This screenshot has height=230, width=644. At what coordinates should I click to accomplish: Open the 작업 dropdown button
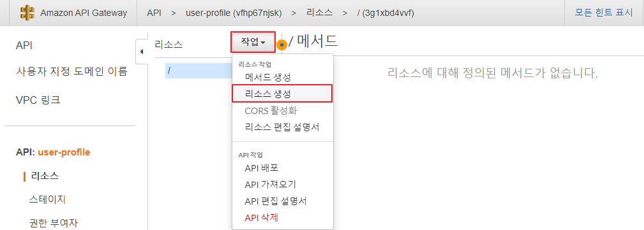pos(253,42)
